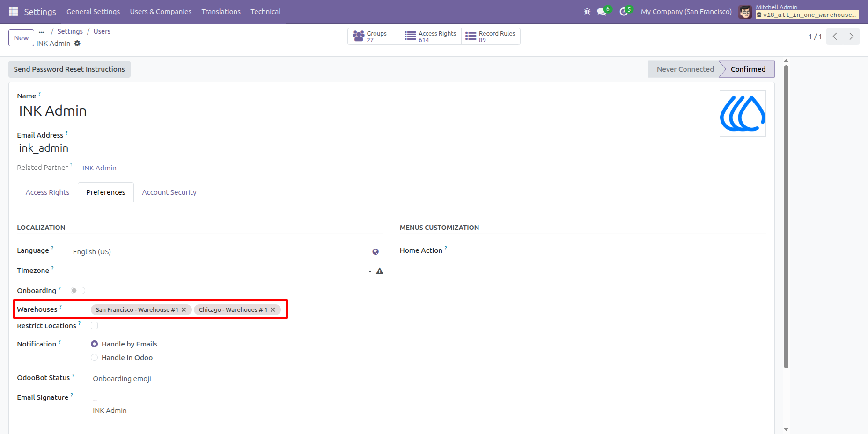This screenshot has height=434, width=868.
Task: Expand the Timezone dropdown arrow
Action: [x=370, y=272]
